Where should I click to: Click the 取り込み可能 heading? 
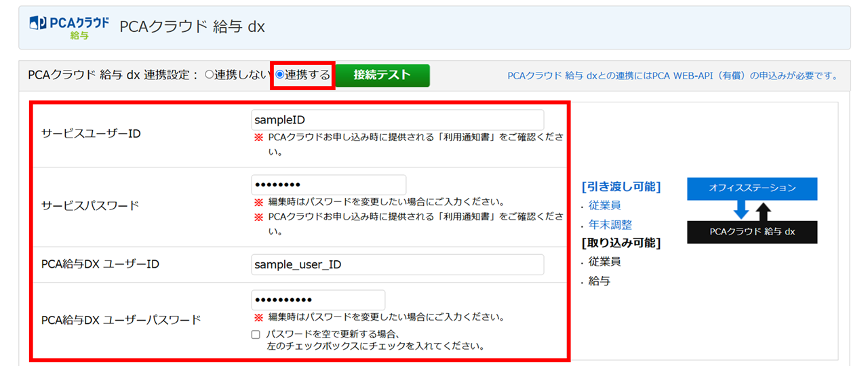621,243
